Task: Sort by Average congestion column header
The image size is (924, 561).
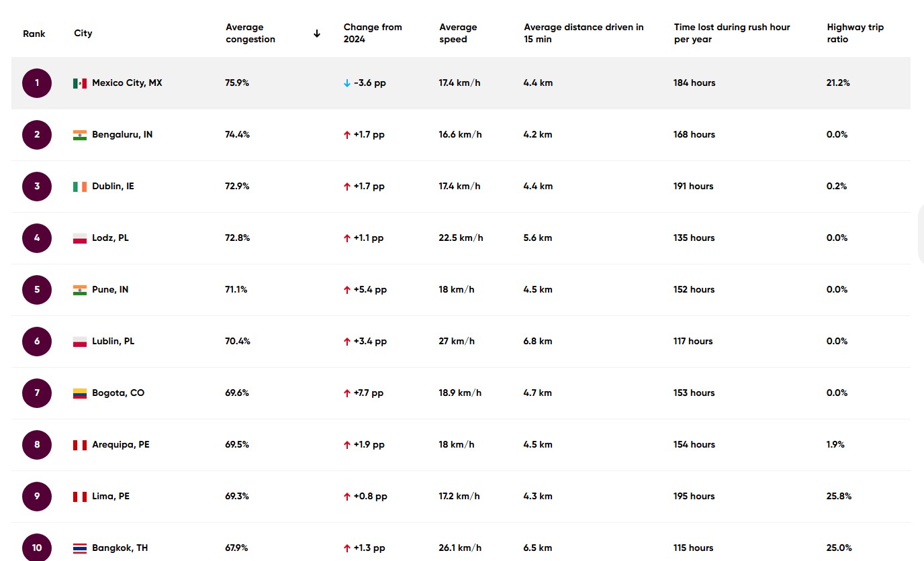Action: point(250,34)
